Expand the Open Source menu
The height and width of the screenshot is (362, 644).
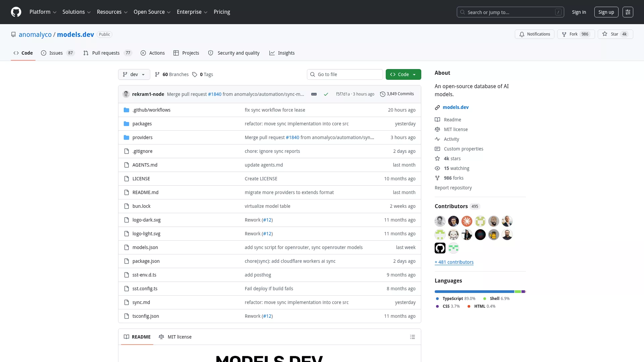152,12
